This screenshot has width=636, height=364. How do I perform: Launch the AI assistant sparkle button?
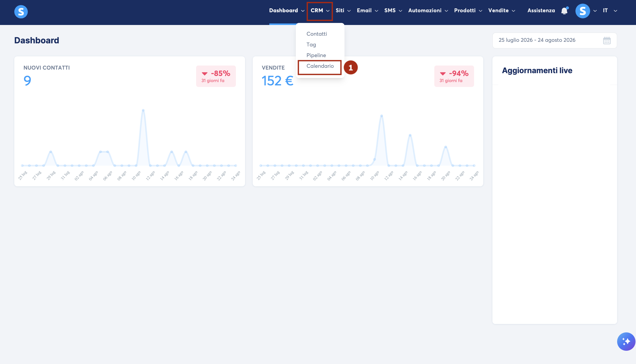click(x=626, y=342)
